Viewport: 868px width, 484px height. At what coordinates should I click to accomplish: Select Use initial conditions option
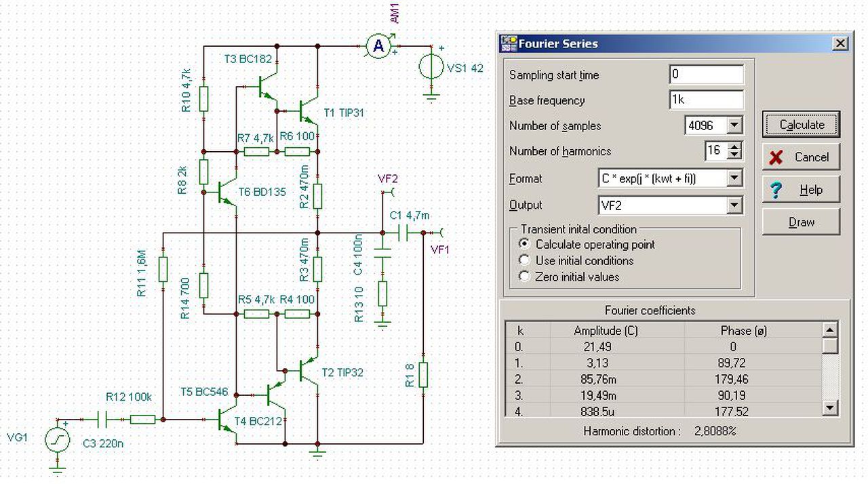[x=524, y=260]
